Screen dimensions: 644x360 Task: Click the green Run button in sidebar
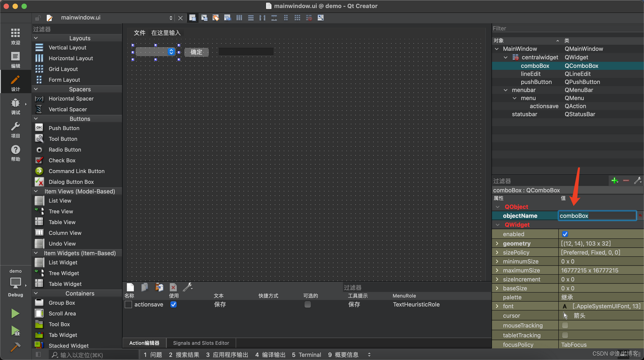coord(15,313)
